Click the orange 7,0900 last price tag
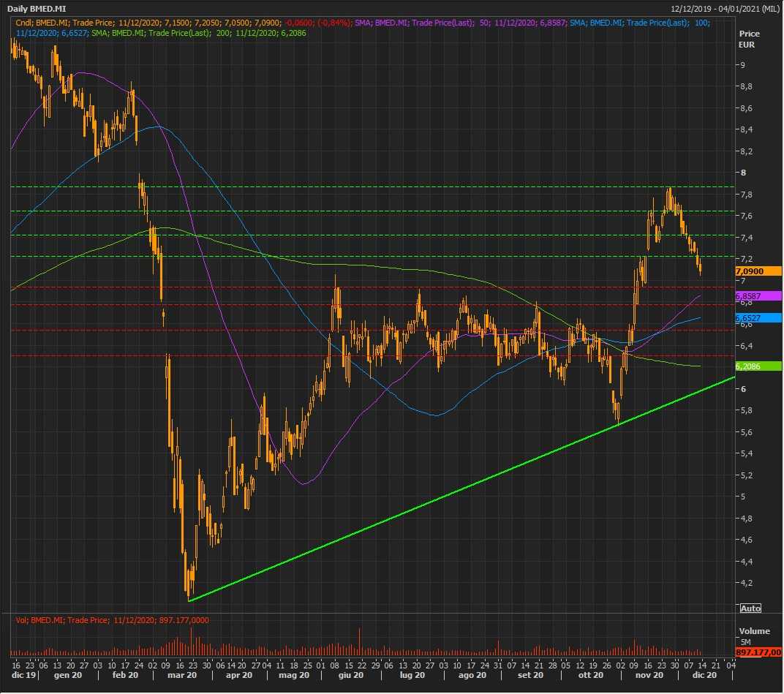The width and height of the screenshot is (784, 694). point(758,271)
